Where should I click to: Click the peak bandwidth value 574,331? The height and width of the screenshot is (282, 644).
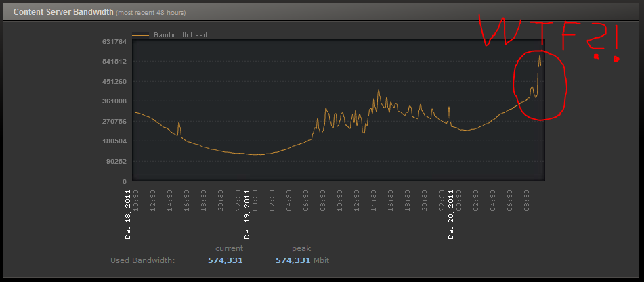292,260
